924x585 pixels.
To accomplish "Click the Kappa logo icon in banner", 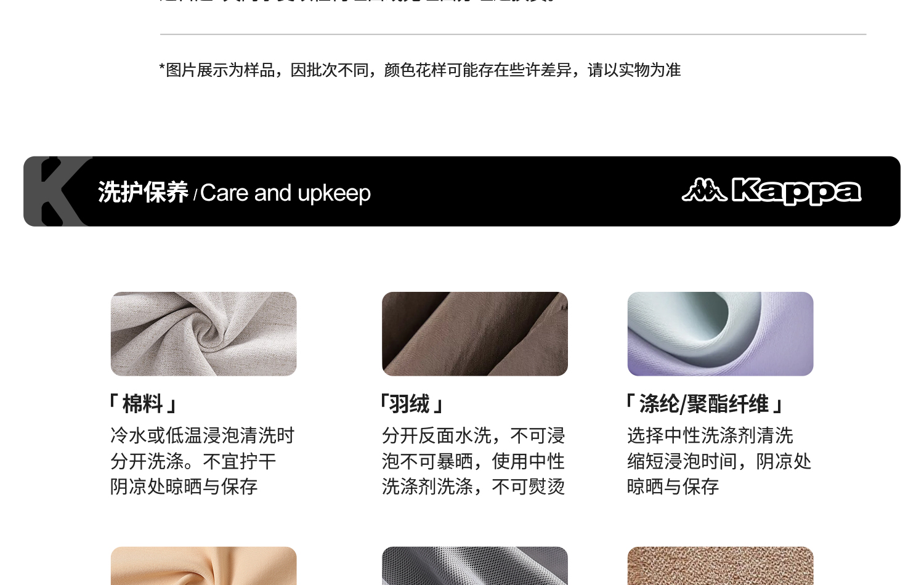I will click(x=704, y=190).
